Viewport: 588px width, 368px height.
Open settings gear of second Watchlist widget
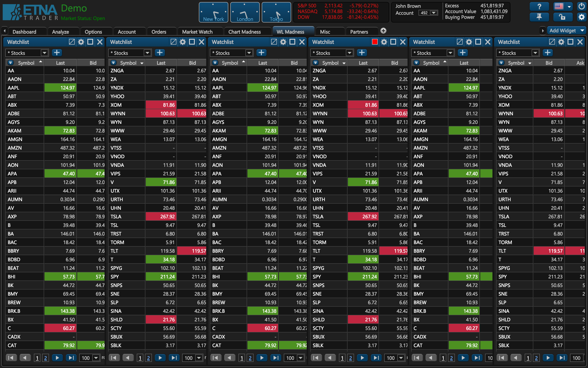pyautogui.click(x=183, y=42)
